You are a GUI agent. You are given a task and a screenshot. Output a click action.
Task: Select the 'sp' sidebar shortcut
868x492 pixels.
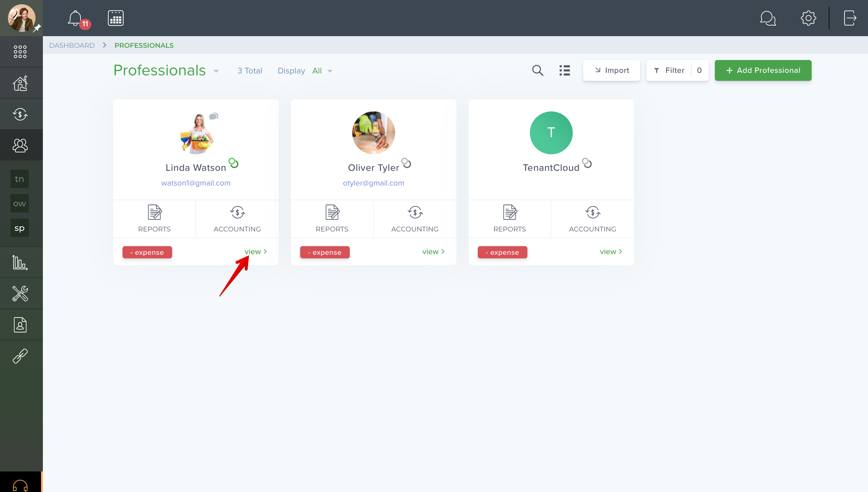point(20,228)
